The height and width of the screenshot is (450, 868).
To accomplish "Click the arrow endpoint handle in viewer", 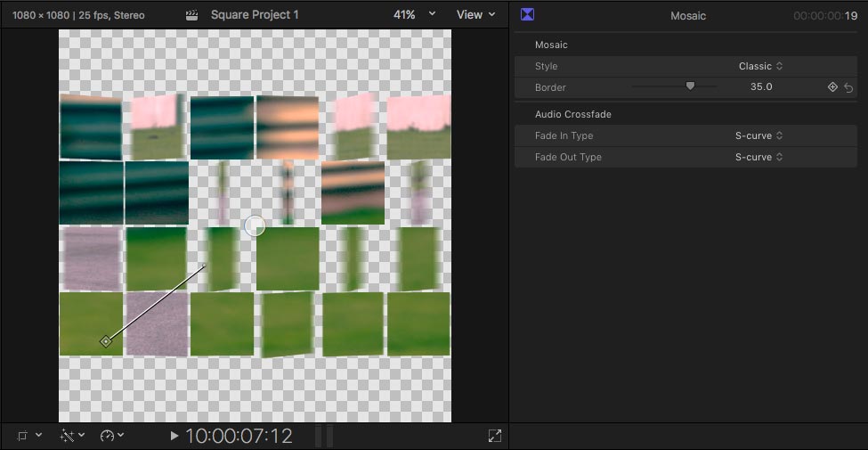I will tap(204, 266).
